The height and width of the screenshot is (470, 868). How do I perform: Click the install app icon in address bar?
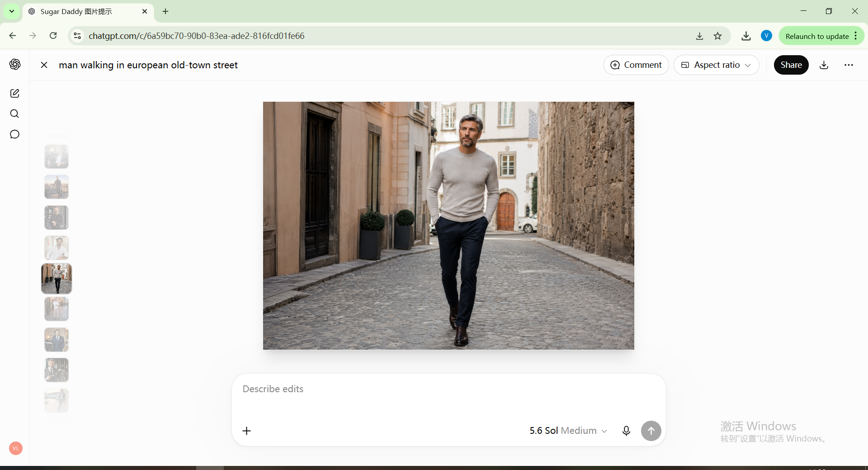[x=699, y=36]
